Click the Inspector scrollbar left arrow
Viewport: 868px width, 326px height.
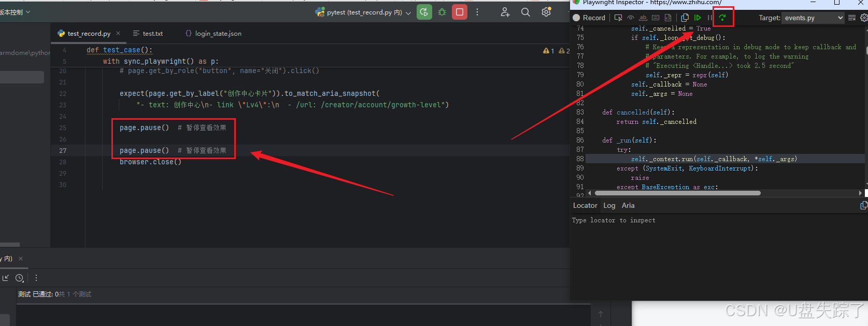589,193
